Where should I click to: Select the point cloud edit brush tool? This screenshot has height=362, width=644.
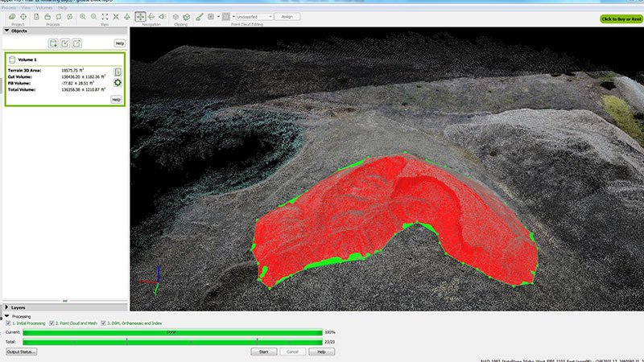pyautogui.click(x=198, y=16)
